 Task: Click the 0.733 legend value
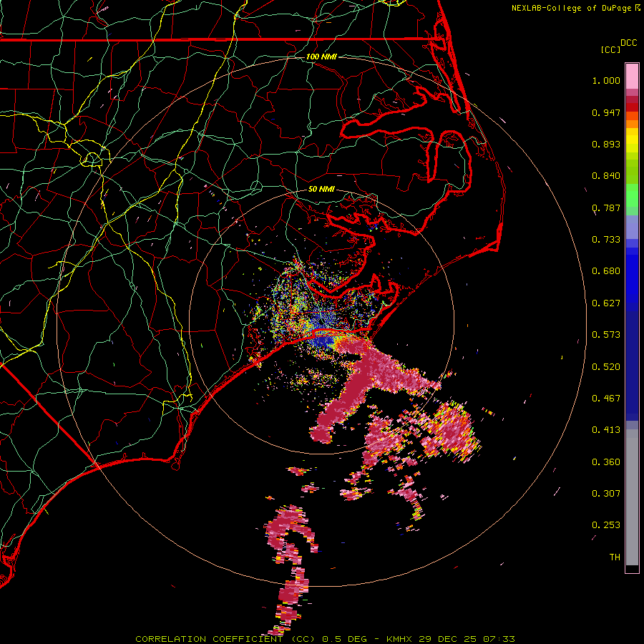click(x=606, y=240)
